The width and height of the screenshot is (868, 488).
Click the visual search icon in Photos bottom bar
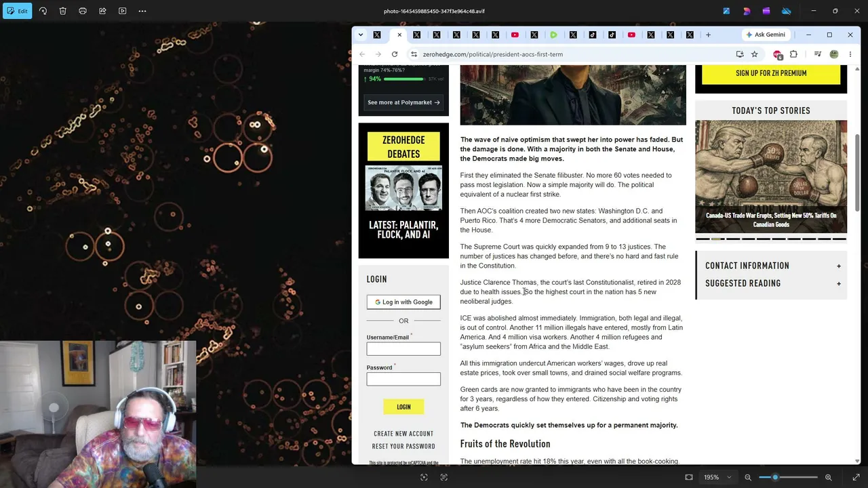point(424,477)
